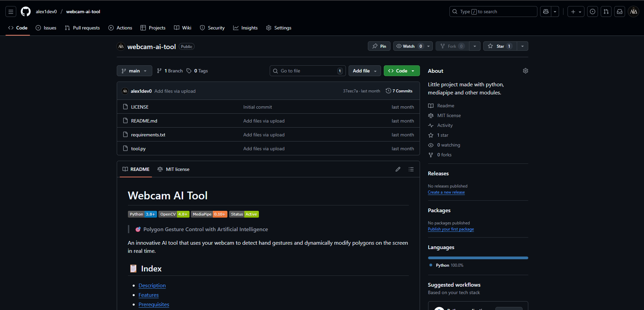The width and height of the screenshot is (644, 310).
Task: Open global pull requests icon in header
Action: (x=606, y=12)
